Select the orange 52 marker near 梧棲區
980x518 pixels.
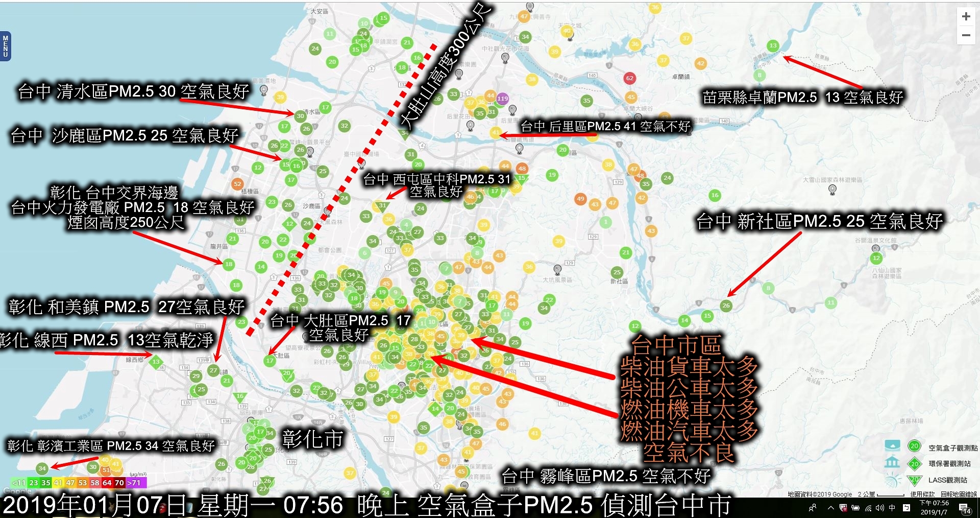click(237, 184)
